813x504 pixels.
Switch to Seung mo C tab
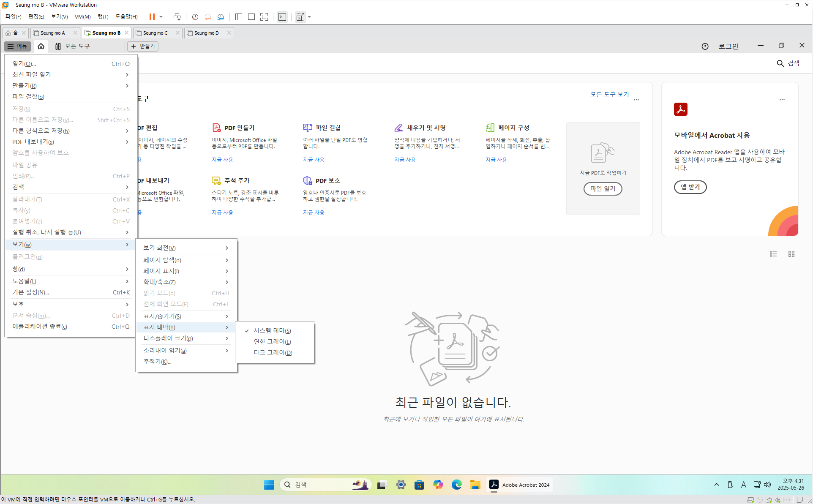pyautogui.click(x=155, y=33)
